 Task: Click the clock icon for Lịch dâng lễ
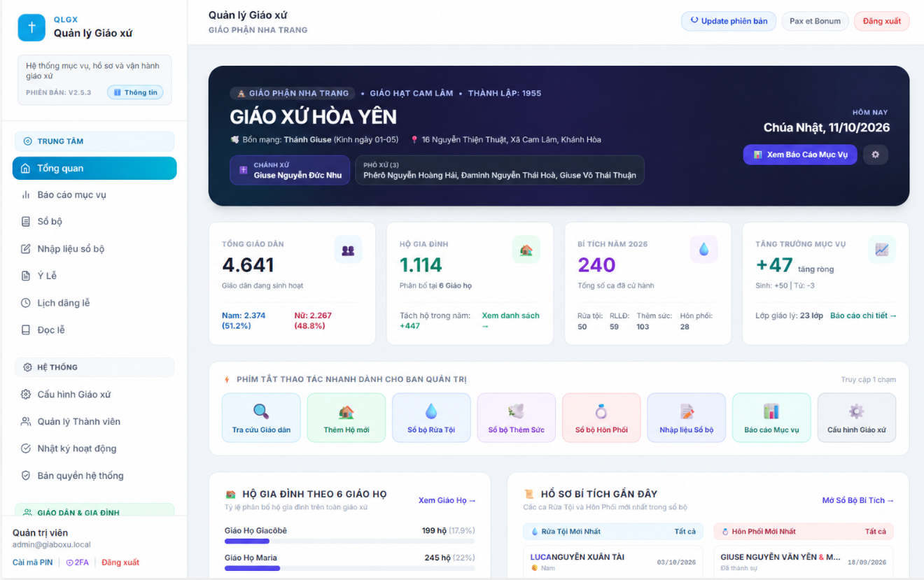(26, 303)
